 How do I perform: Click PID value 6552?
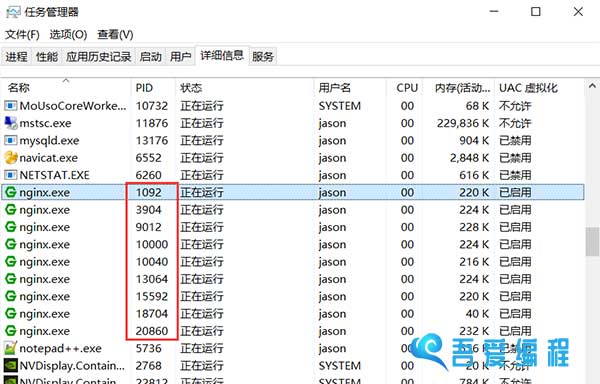[148, 158]
